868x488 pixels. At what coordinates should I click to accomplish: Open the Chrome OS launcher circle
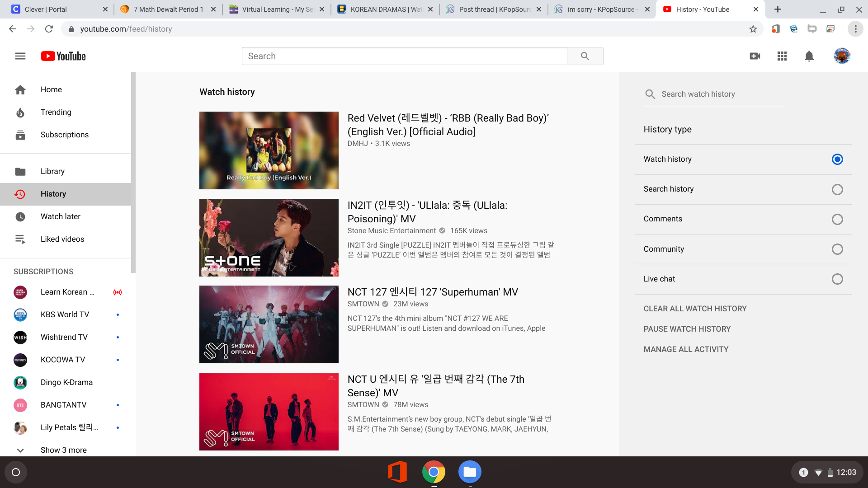point(16,472)
